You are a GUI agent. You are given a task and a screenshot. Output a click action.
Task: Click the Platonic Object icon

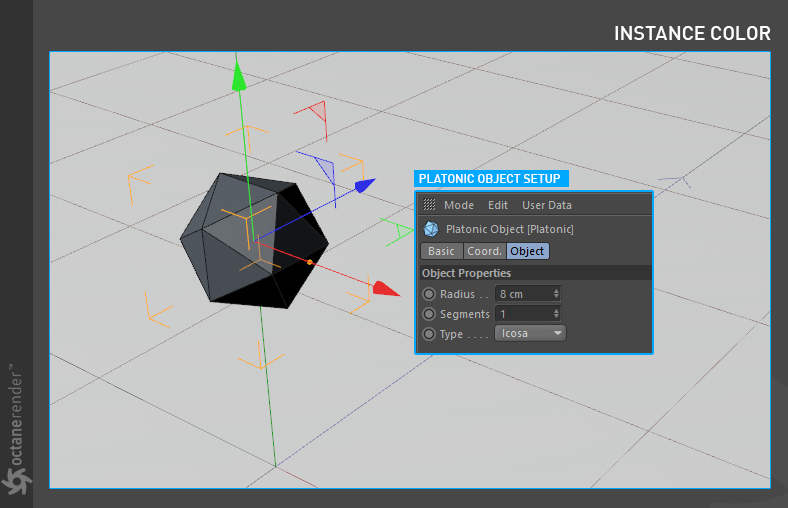(431, 229)
